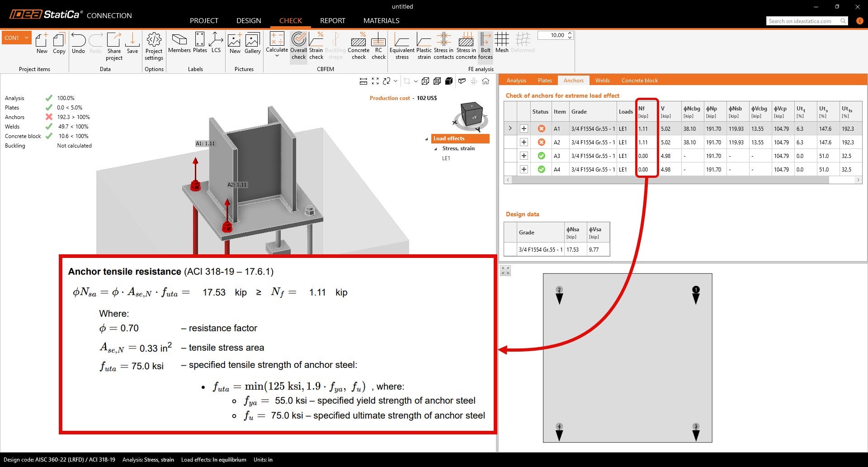Viewport: 868px width, 467px height.
Task: Enable the measurement ruler display
Action: click(x=364, y=81)
